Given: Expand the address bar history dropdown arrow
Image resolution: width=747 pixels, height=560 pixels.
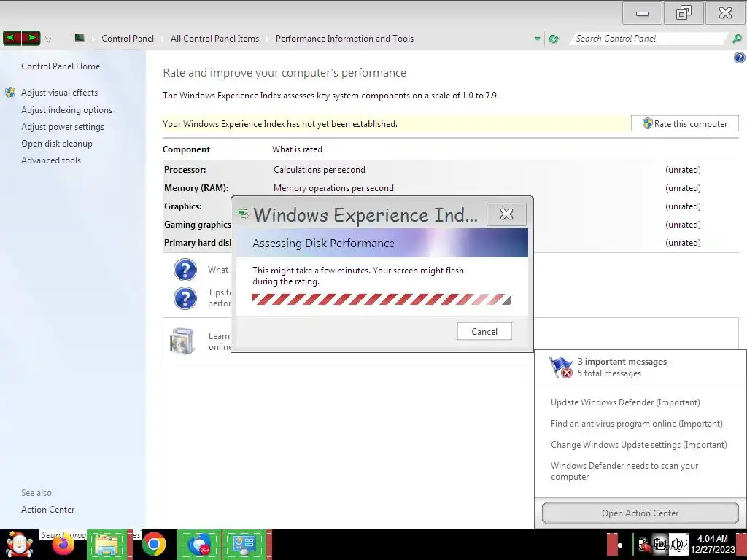Looking at the screenshot, I should (538, 39).
